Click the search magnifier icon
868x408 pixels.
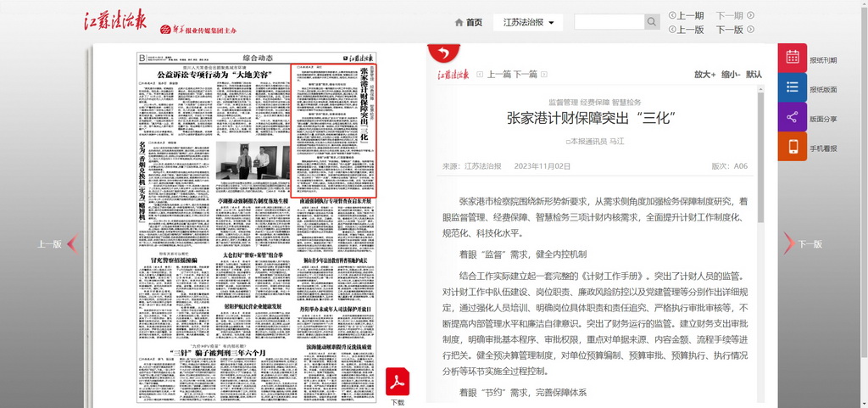(x=652, y=22)
